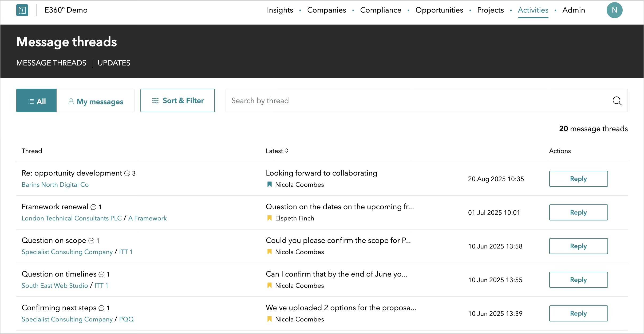Sort by the Latest column header
The image size is (644, 334).
(x=277, y=151)
